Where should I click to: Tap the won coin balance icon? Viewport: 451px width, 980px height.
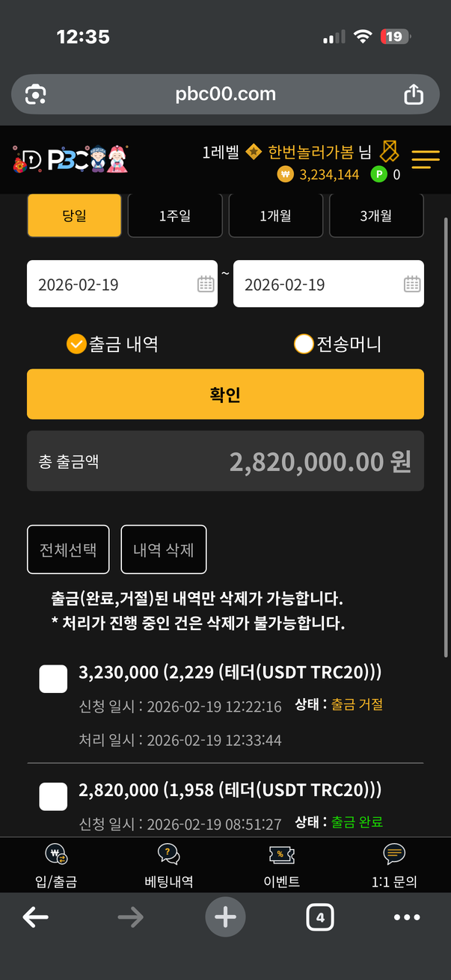click(285, 175)
